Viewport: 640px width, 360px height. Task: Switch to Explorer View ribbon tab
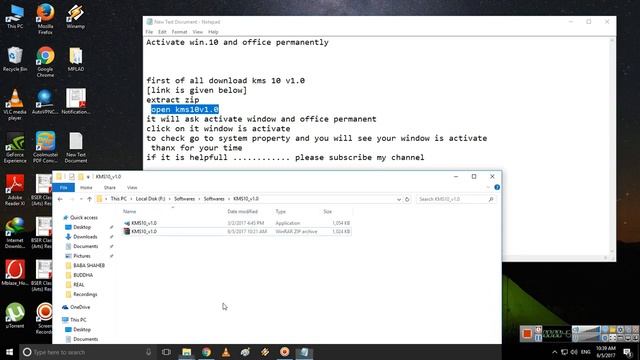click(132, 187)
